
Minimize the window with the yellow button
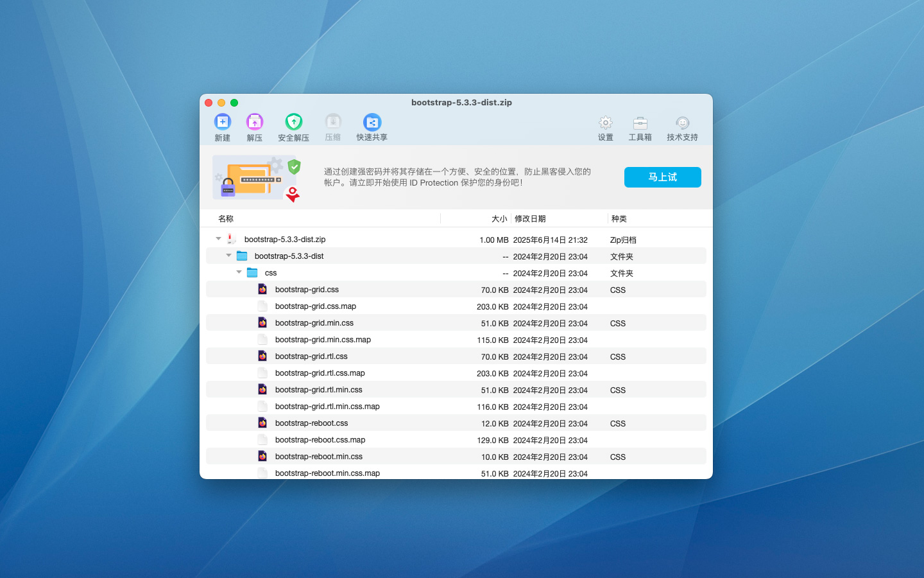pyautogui.click(x=221, y=103)
